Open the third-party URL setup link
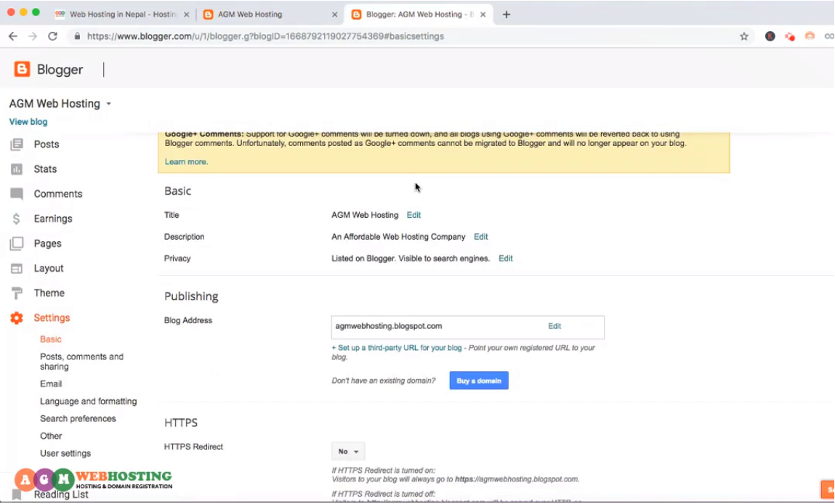Image resolution: width=835 pixels, height=504 pixels. click(397, 347)
